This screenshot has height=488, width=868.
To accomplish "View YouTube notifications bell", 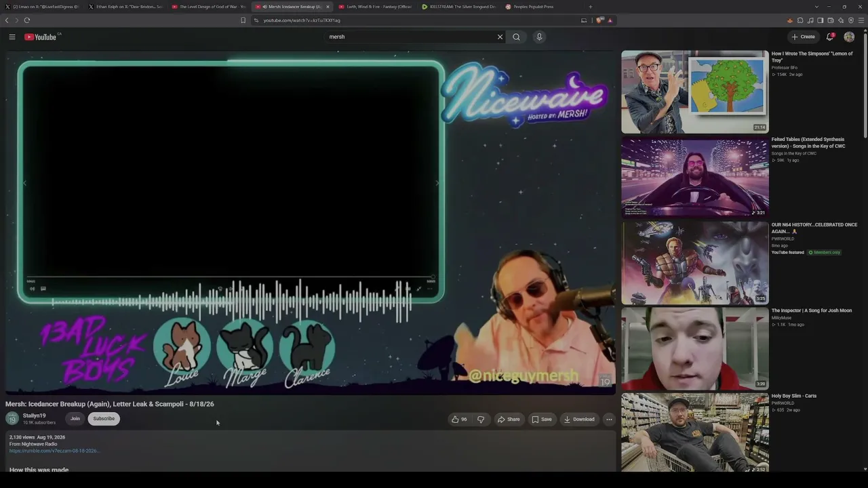I will click(830, 37).
